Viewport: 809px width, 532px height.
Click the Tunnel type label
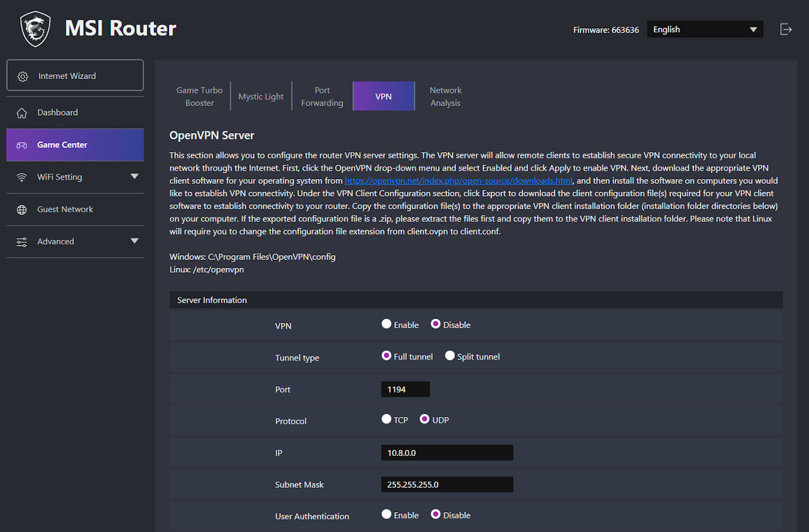pyautogui.click(x=297, y=358)
